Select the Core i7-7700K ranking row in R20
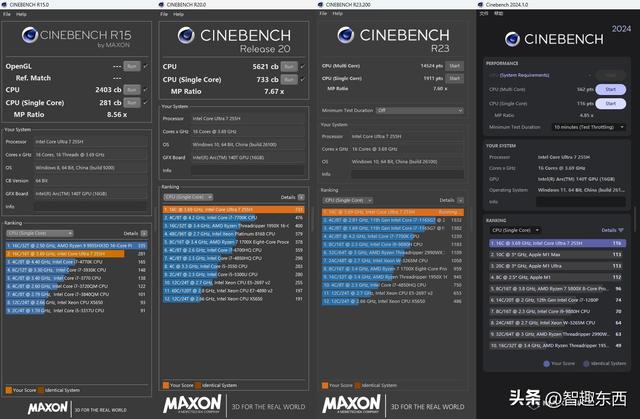 233,218
